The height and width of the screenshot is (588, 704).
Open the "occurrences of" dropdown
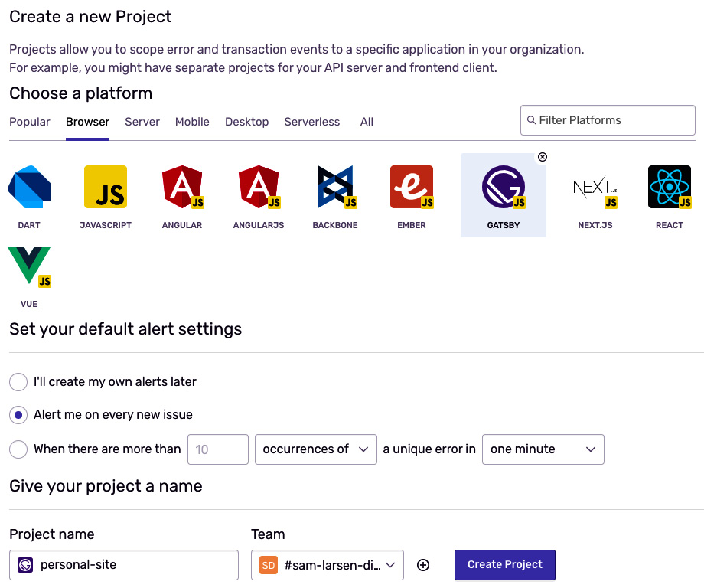point(316,449)
